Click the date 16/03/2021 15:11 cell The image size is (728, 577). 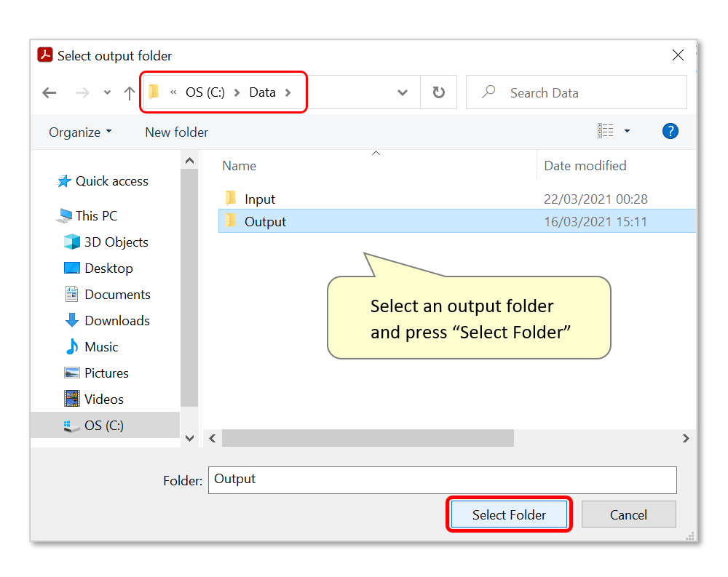(x=596, y=221)
